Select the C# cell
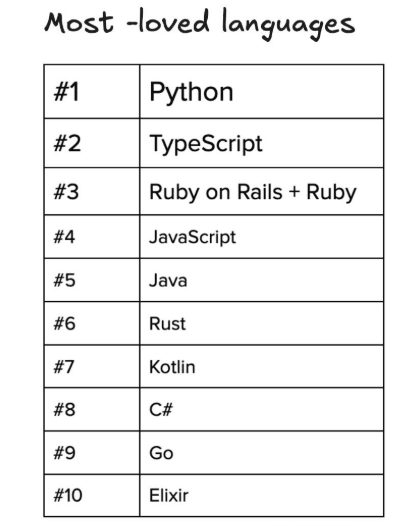Screen dimensions: 414x526 [262, 410]
